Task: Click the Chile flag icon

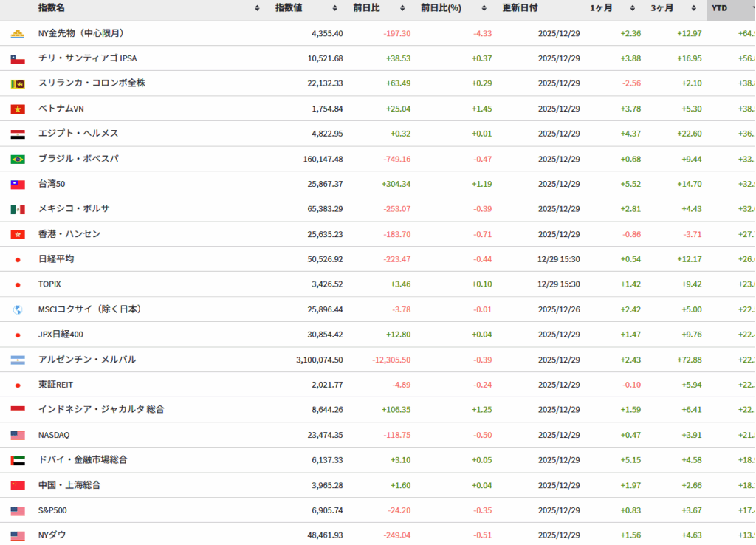Action: 18,59
